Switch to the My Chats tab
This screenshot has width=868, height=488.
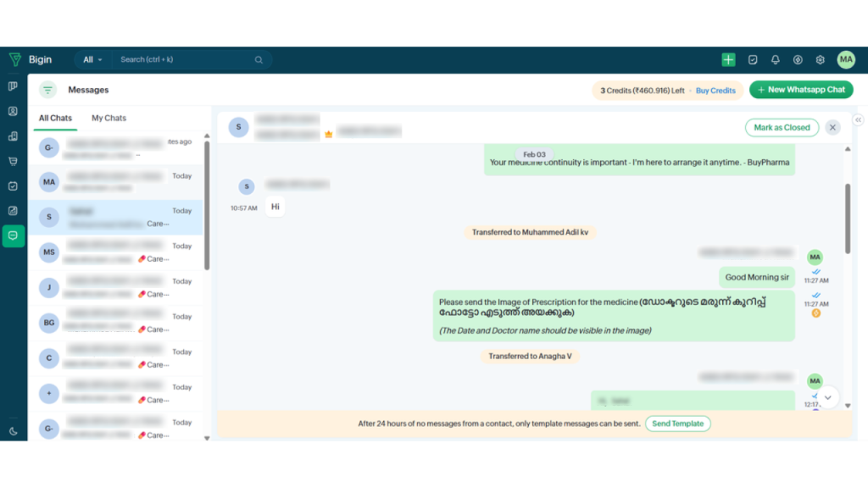click(108, 119)
